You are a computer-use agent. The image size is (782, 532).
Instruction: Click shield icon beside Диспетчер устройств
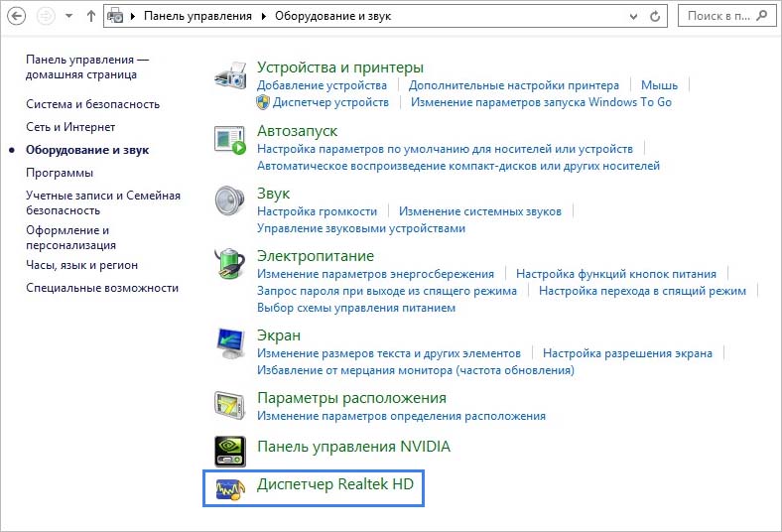[x=263, y=102]
